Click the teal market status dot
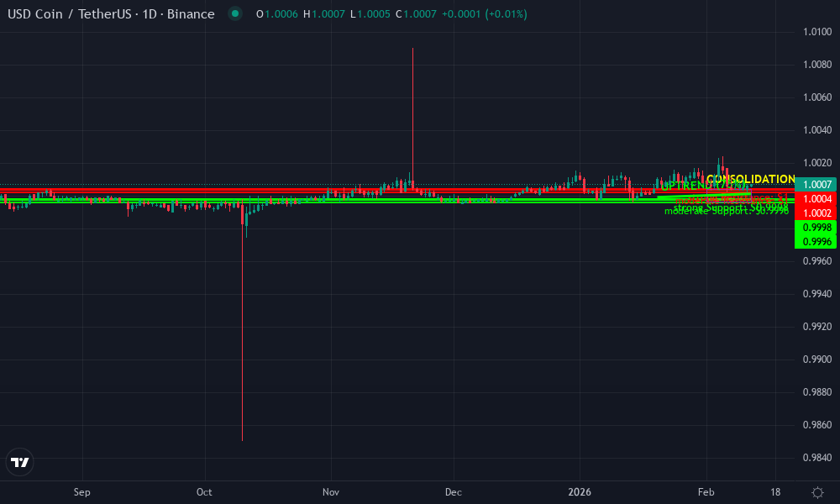This screenshot has width=840, height=504. point(236,14)
